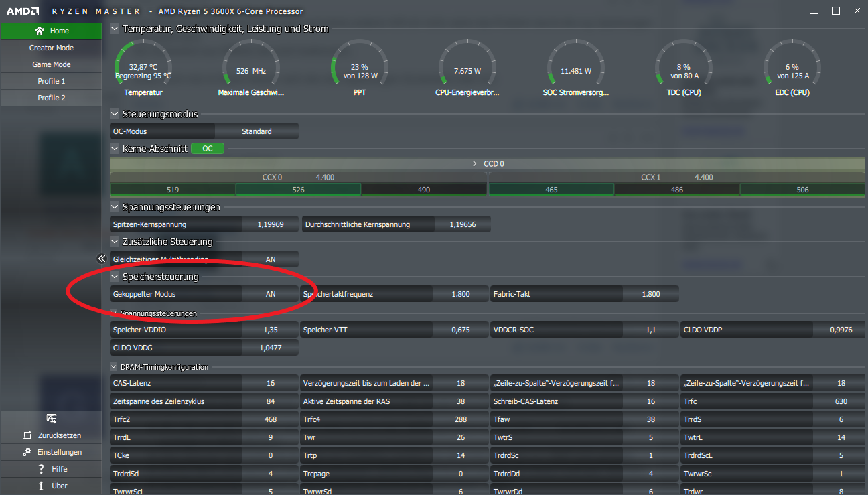Click the Über info icon

click(x=41, y=486)
